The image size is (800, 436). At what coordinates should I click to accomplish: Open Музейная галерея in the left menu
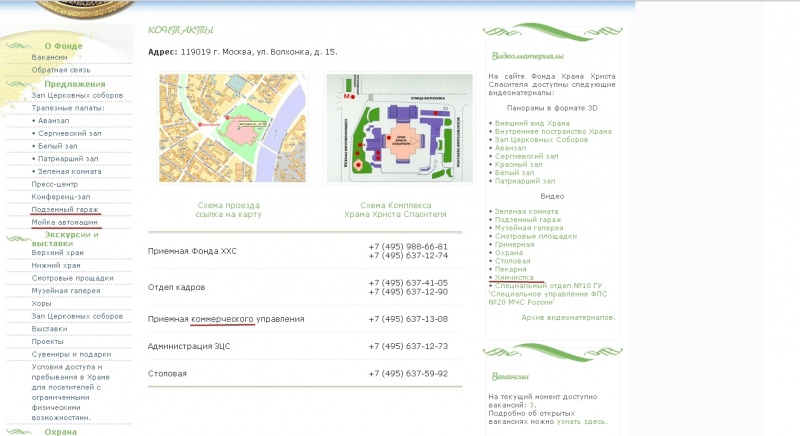(66, 291)
